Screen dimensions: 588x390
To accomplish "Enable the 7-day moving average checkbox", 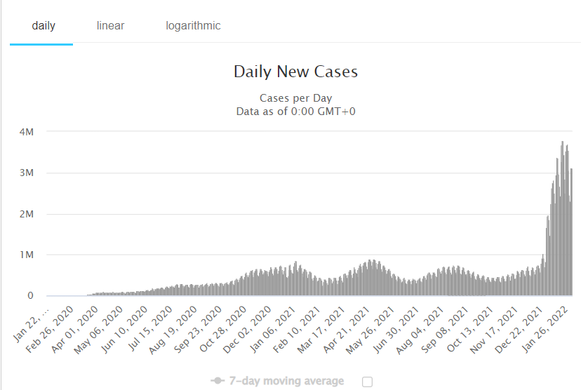I will pyautogui.click(x=367, y=382).
